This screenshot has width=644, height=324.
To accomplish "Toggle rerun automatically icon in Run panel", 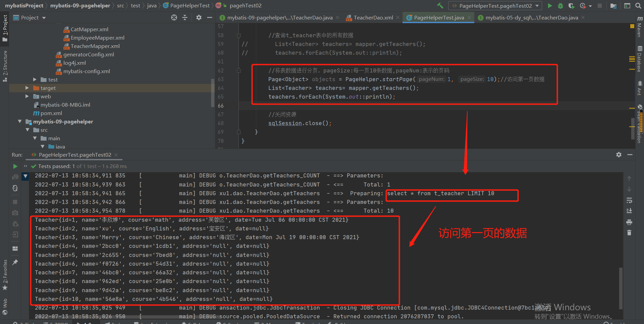I will coord(15,188).
